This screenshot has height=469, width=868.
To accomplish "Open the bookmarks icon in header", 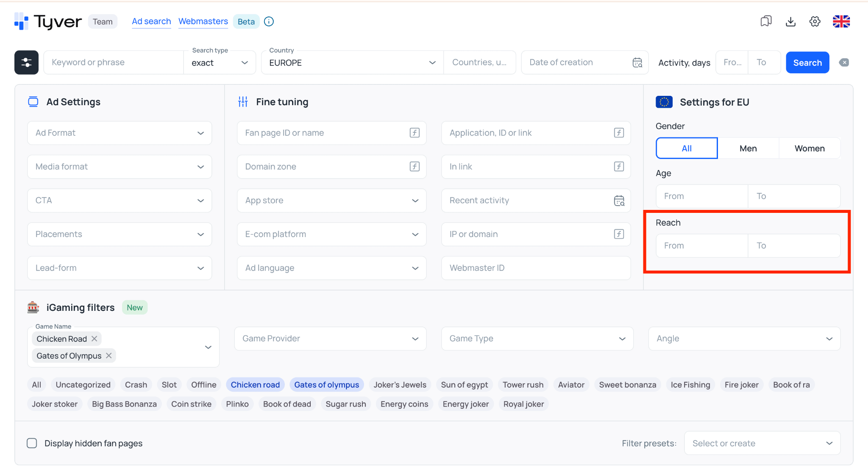I will coord(766,21).
